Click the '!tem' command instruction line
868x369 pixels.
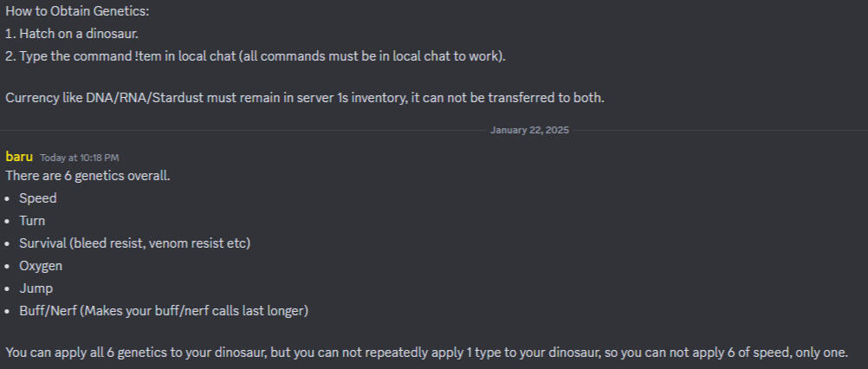tap(256, 56)
